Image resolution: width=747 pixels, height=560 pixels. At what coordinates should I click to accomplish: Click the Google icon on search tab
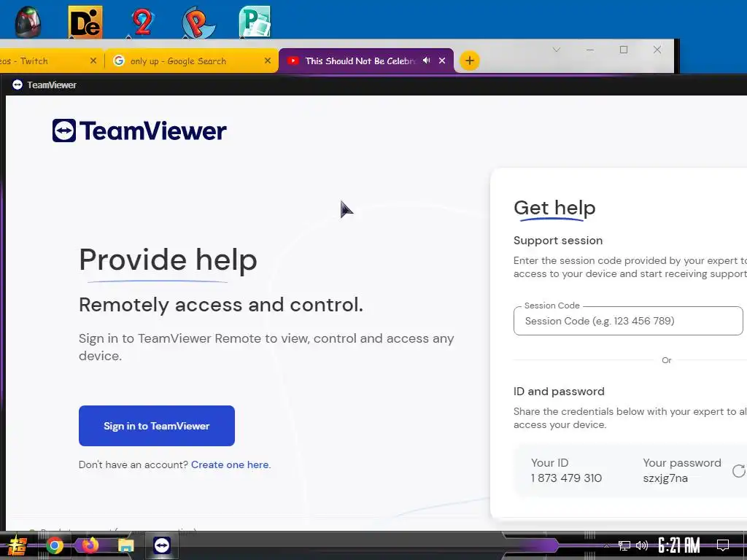click(119, 61)
